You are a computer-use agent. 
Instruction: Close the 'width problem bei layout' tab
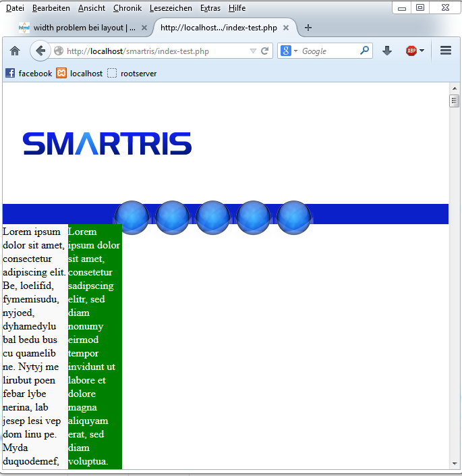[144, 28]
